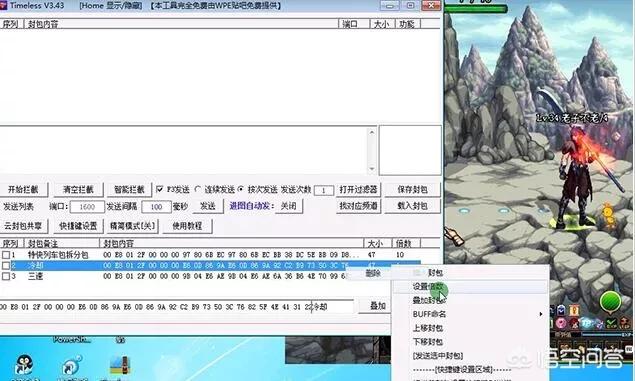
Task: Check the box for packet row 特快列车包拆分包
Action: pyautogui.click(x=6, y=255)
